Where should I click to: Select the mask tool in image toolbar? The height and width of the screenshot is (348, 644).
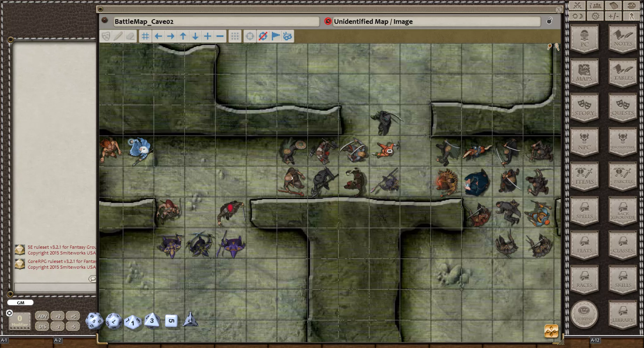(106, 36)
